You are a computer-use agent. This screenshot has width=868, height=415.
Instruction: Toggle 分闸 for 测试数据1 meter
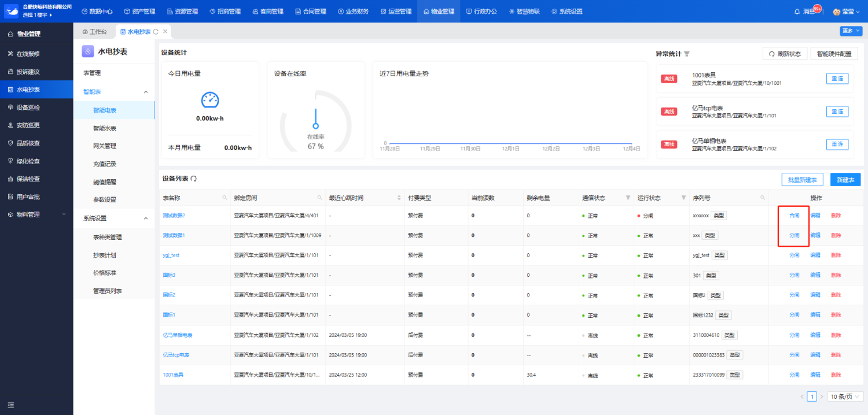coord(794,235)
